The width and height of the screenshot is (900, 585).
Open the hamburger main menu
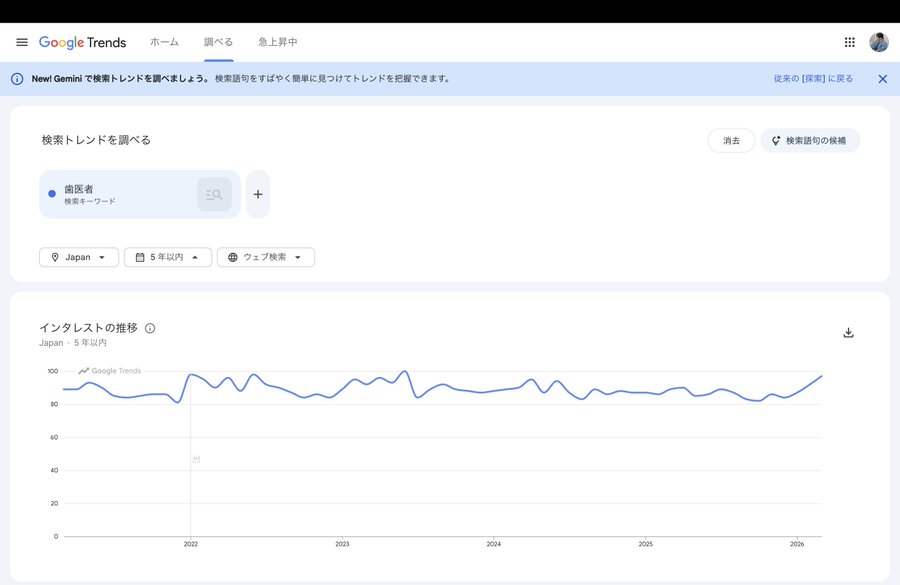coord(22,42)
